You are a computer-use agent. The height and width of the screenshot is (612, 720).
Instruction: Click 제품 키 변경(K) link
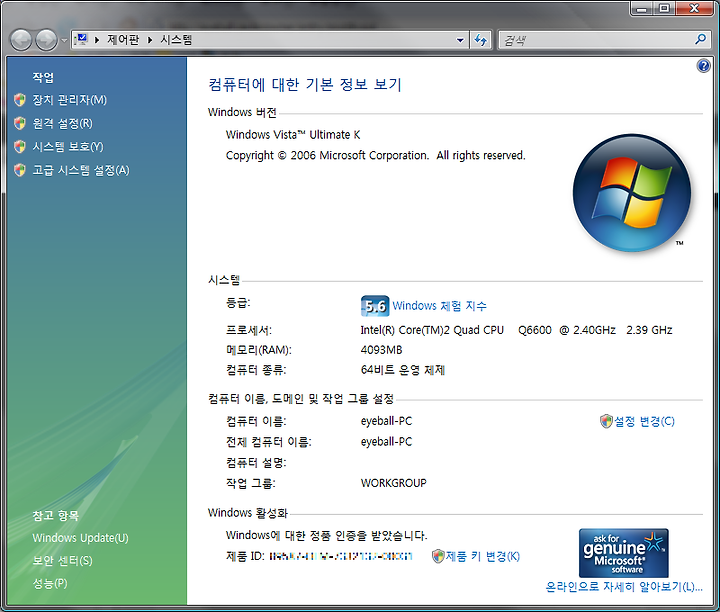coord(483,556)
